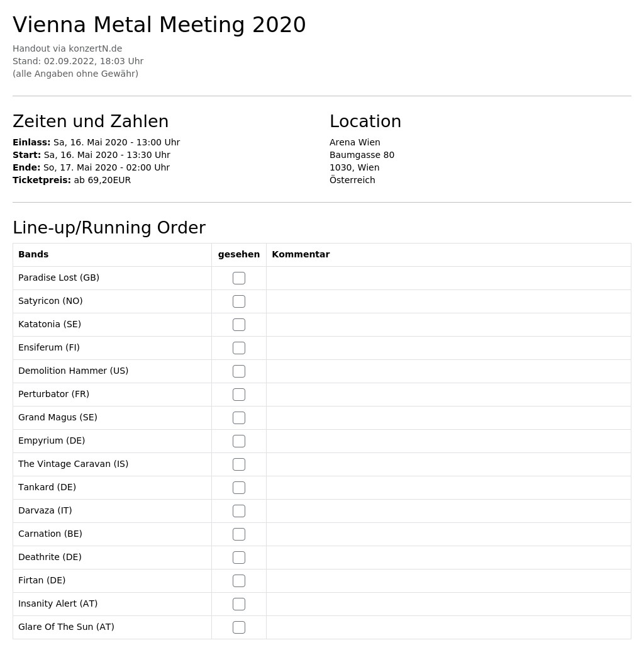Click the Vienna Metal Meeting 2020 heading
The height and width of the screenshot is (662, 644).
[x=159, y=25]
